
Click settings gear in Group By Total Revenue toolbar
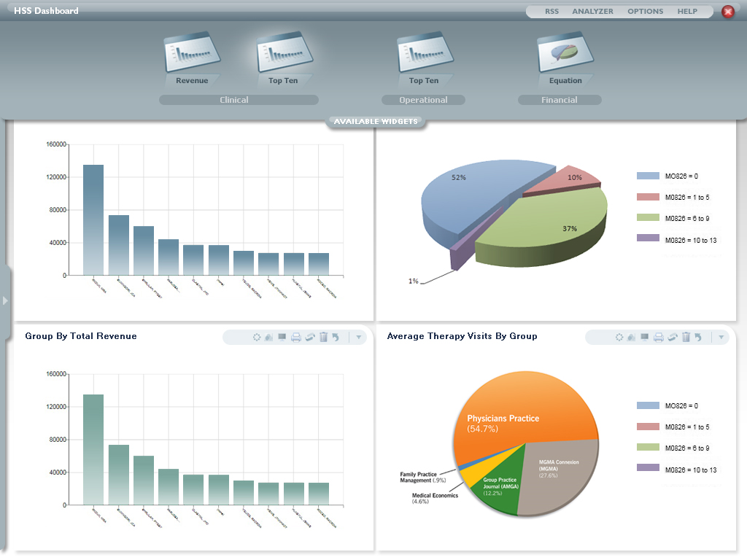point(257,337)
